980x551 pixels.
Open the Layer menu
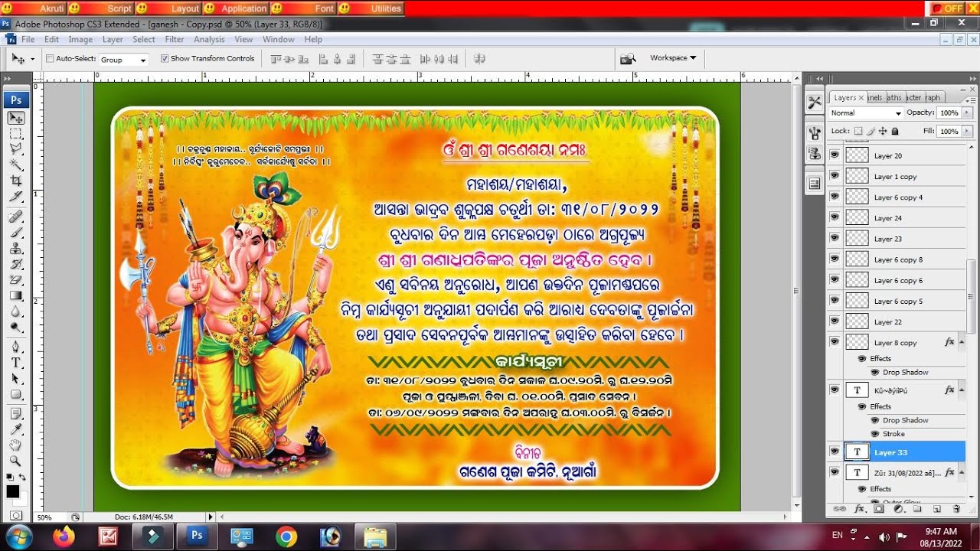[113, 40]
